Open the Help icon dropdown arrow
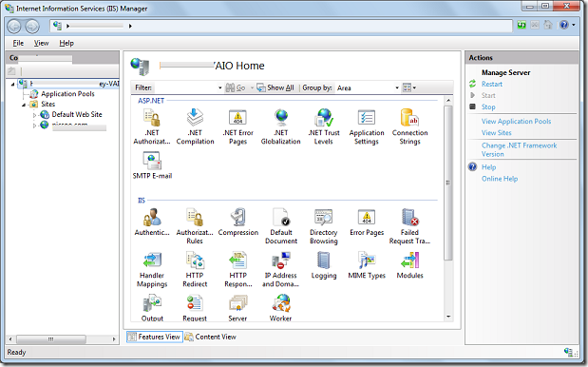 [x=574, y=25]
